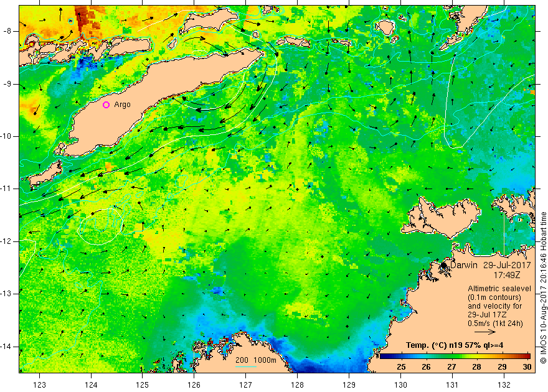Click 'Temp. (°C) n19 57% ql>=4' title
This screenshot has width=548, height=392.
click(455, 345)
